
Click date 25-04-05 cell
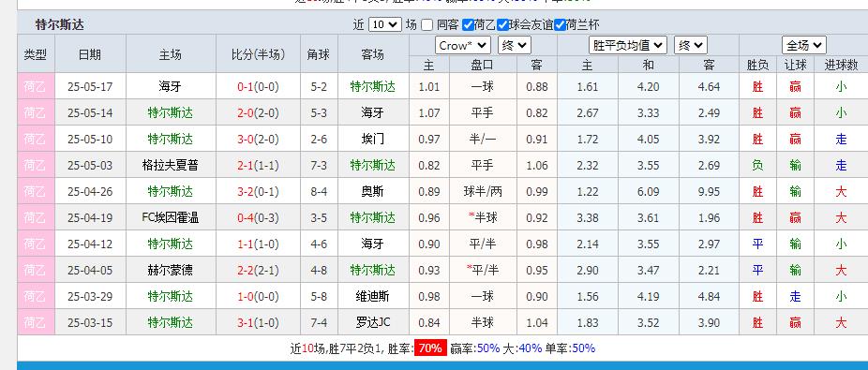click(x=90, y=270)
